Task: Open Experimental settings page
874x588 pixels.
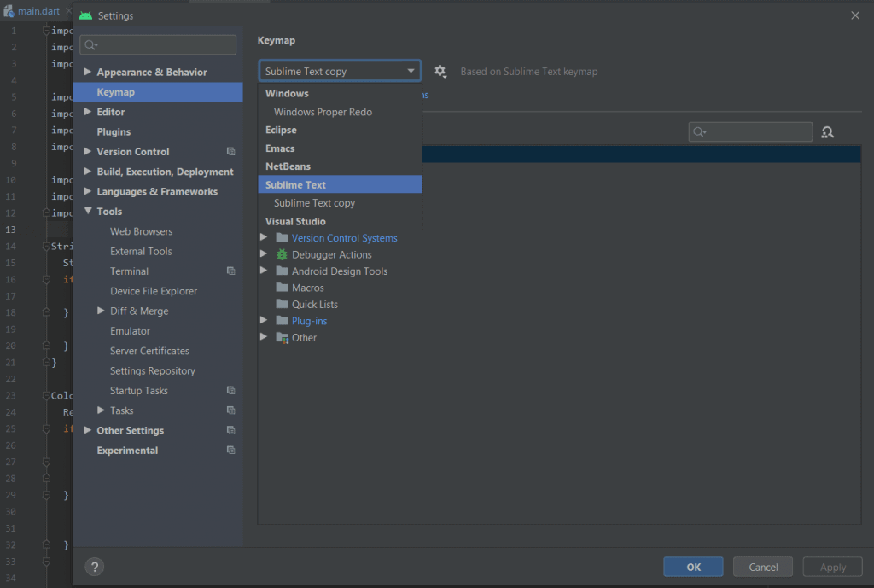Action: tap(127, 451)
